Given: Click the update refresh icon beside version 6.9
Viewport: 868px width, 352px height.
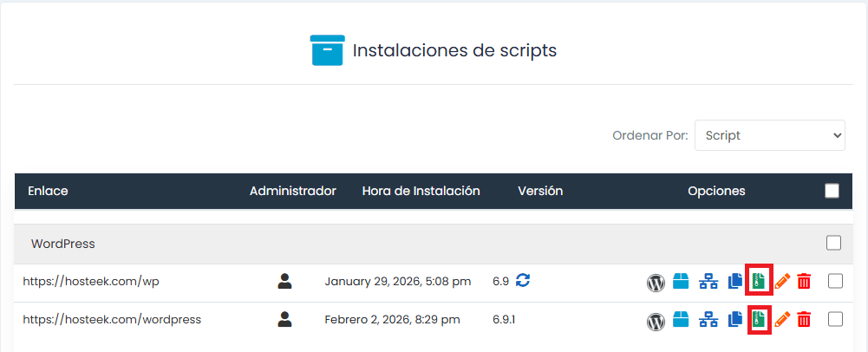Looking at the screenshot, I should [523, 280].
